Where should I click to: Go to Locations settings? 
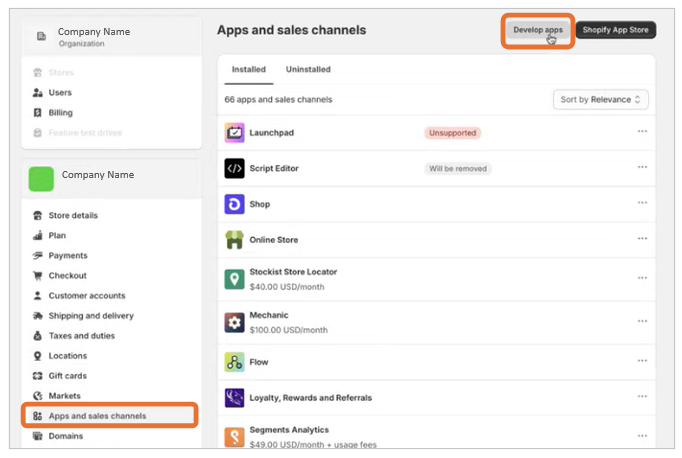pyautogui.click(x=68, y=355)
